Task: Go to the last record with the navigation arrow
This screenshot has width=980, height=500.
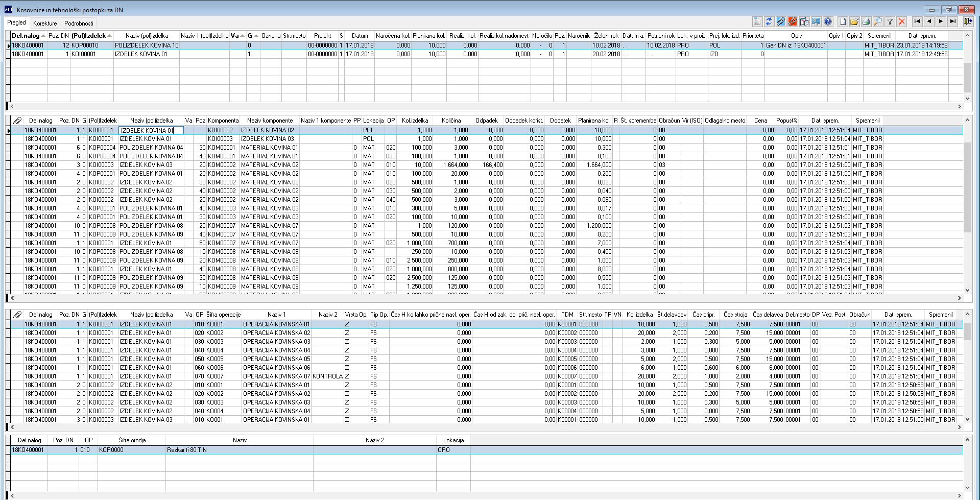Action: [953, 21]
